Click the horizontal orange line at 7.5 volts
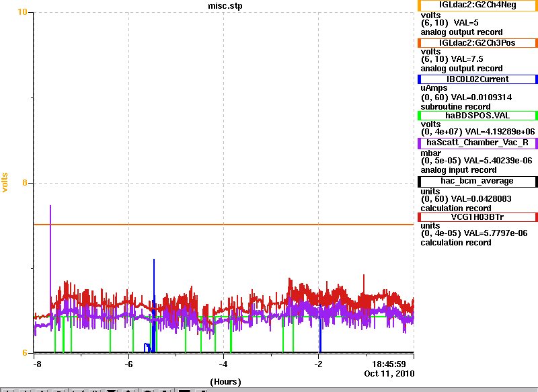 pyautogui.click(x=224, y=225)
